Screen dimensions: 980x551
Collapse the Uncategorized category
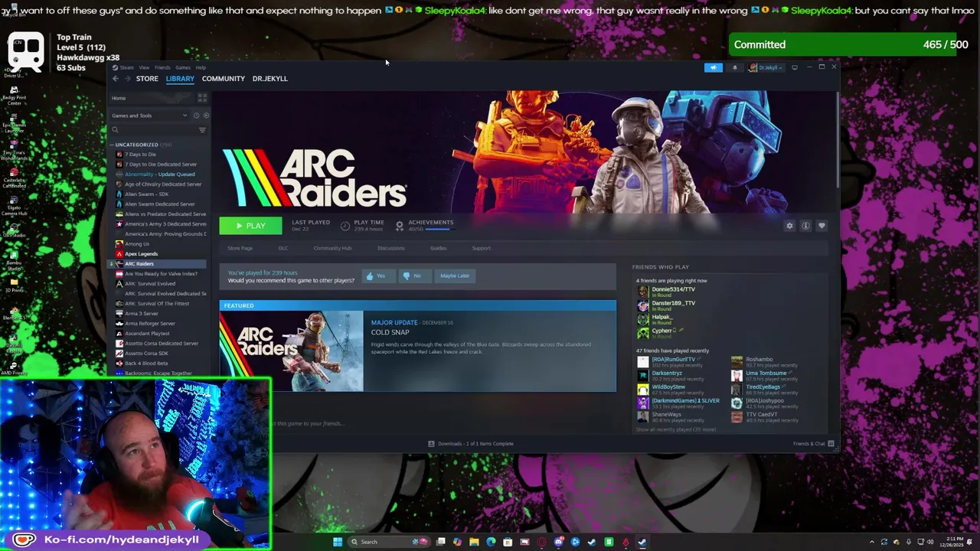pyautogui.click(x=112, y=145)
